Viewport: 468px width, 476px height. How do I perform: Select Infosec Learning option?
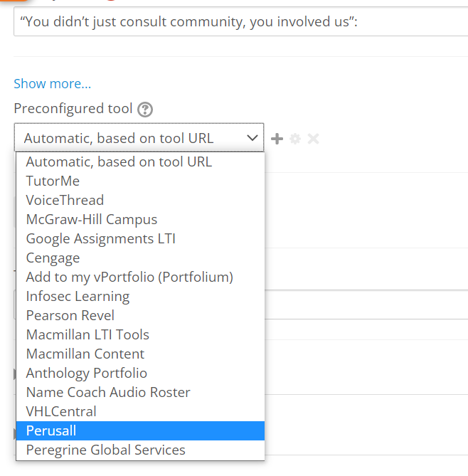tap(140, 296)
